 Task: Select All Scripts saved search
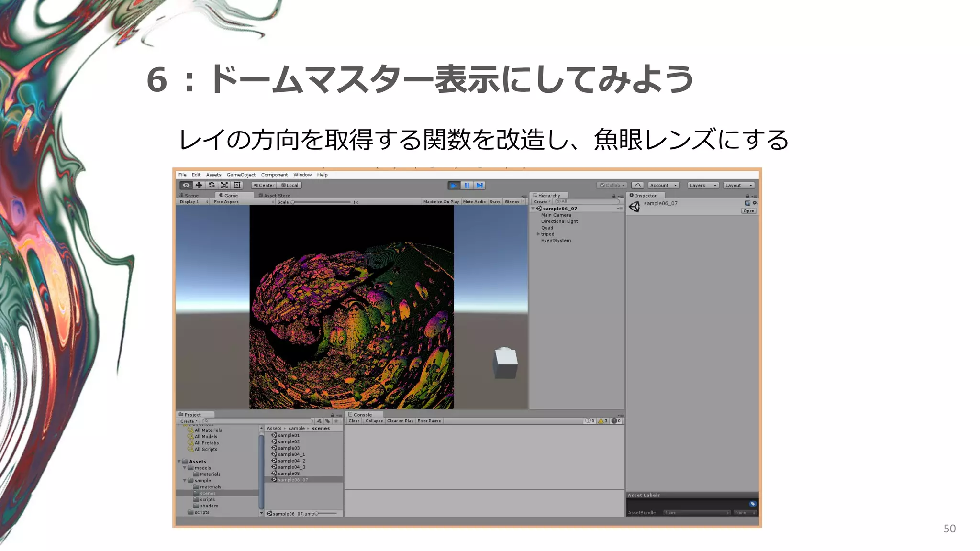(203, 449)
